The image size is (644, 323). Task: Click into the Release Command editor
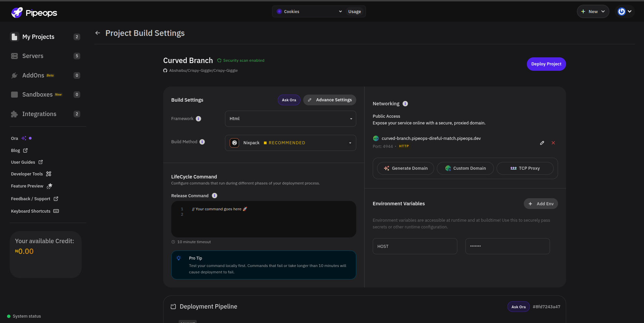(264, 219)
